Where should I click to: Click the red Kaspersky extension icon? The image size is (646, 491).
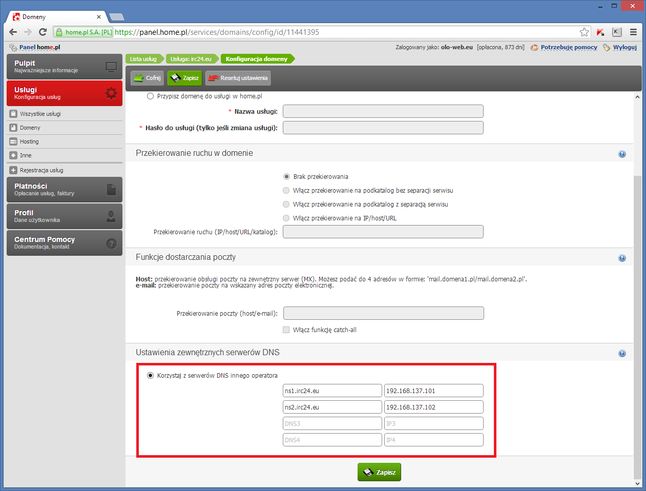pos(600,32)
